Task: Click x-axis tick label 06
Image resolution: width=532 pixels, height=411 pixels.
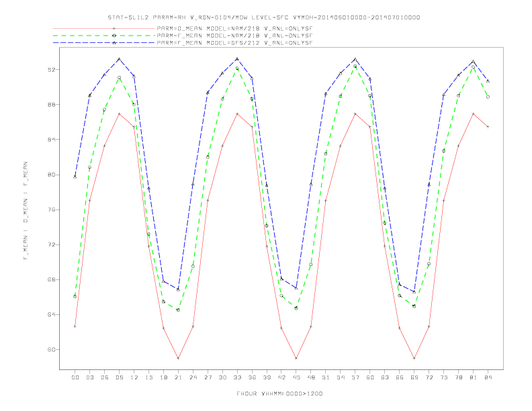Action: pyautogui.click(x=105, y=377)
